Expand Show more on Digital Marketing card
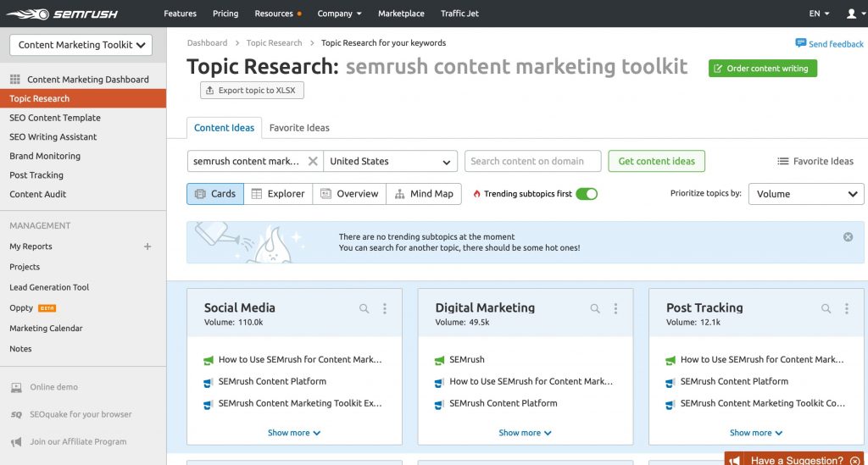The width and height of the screenshot is (868, 465). (x=525, y=433)
